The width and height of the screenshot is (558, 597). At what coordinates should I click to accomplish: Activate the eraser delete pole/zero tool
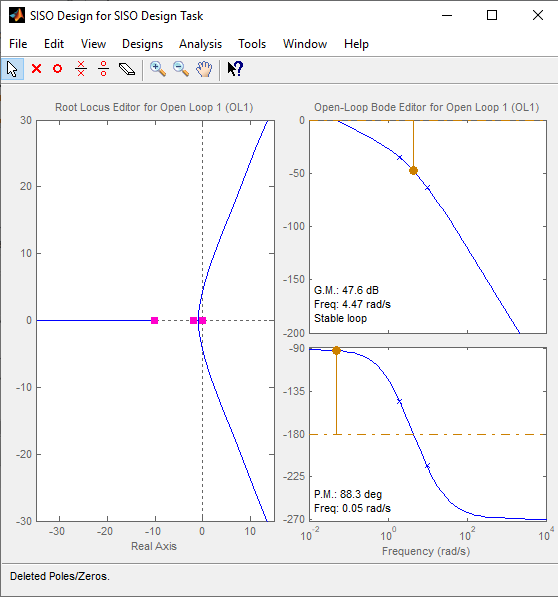click(x=127, y=69)
